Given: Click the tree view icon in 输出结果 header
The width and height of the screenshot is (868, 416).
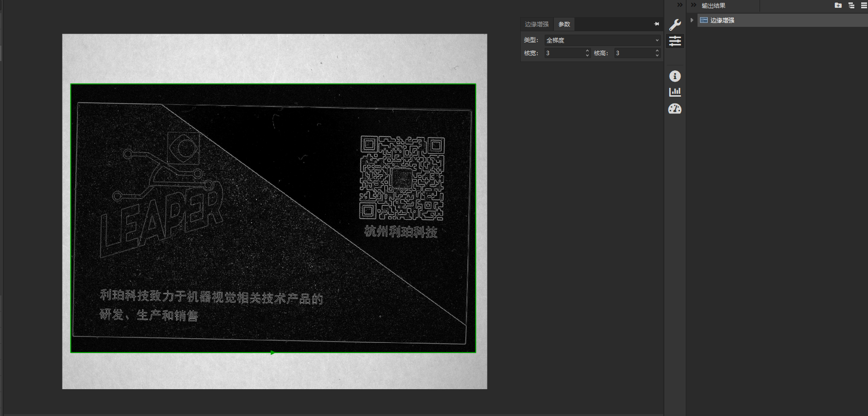Looking at the screenshot, I should click(851, 5).
